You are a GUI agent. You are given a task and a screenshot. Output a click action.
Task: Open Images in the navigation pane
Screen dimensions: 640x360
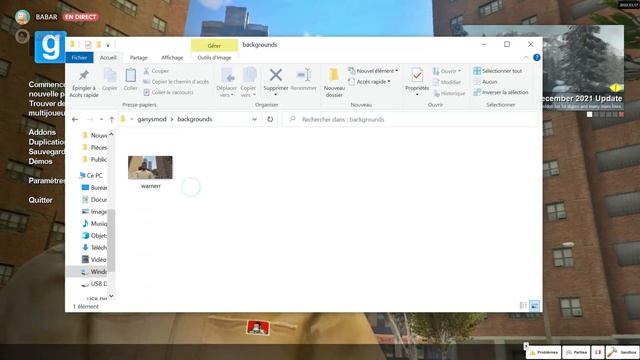coord(94,212)
